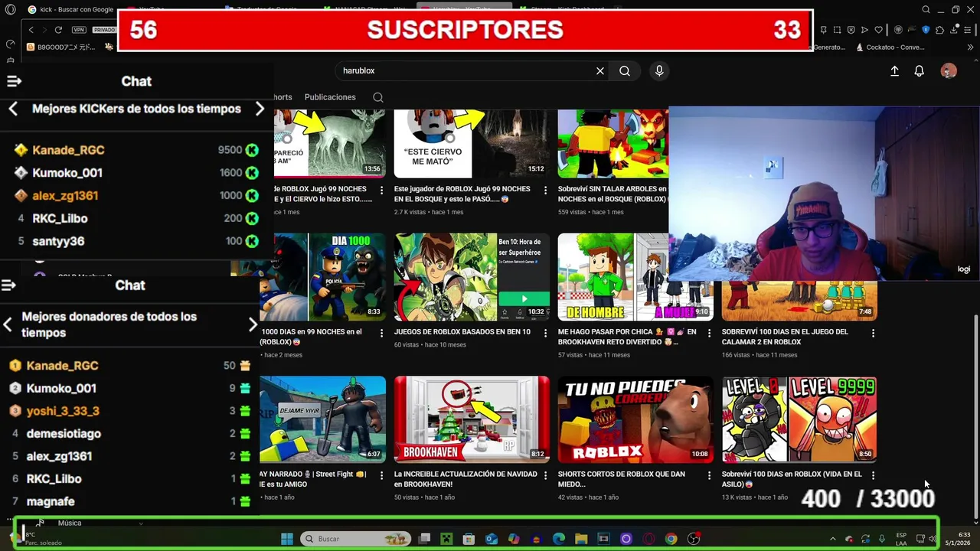Open the Windows Start menu
This screenshot has height=551, width=980.
(287, 539)
